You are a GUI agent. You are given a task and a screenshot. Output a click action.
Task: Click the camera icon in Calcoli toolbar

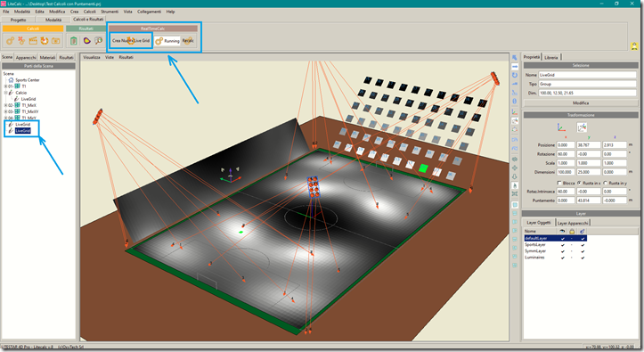[x=56, y=41]
